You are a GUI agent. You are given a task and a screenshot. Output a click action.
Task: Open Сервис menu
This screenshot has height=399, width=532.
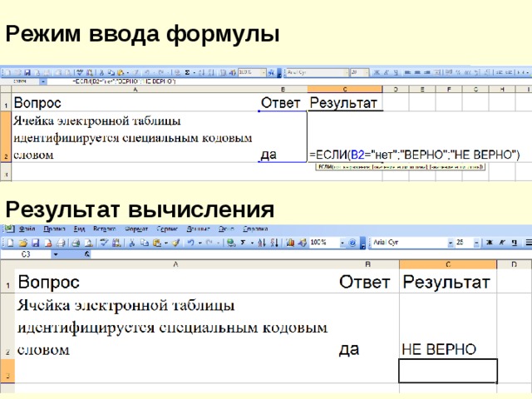[167, 229]
